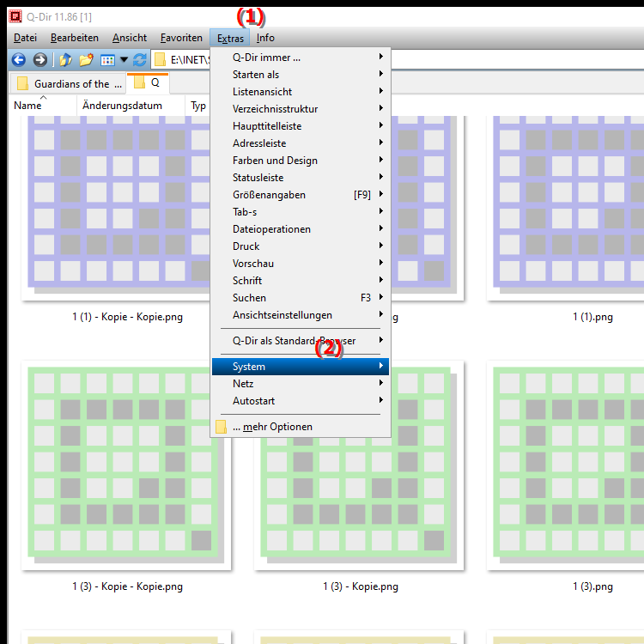This screenshot has width=644, height=644.
Task: Open the highlighted System submenu
Action: [301, 367]
